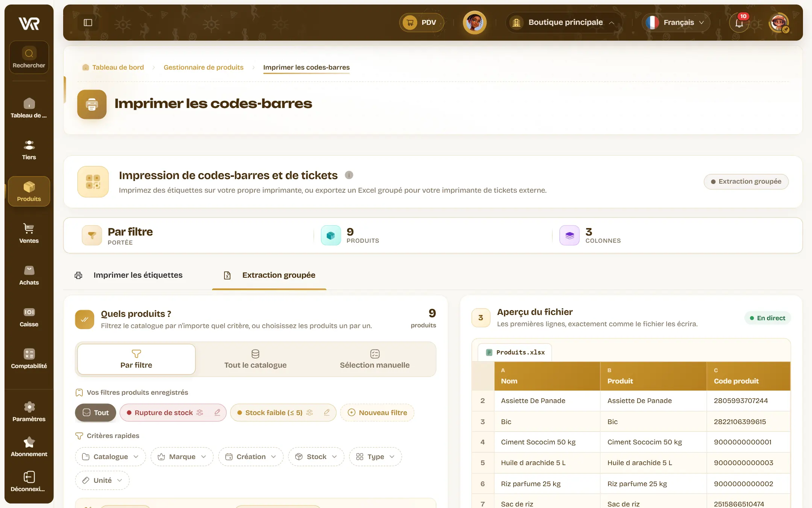Open the user profile avatar
The width and height of the screenshot is (812, 508).
[x=779, y=23]
